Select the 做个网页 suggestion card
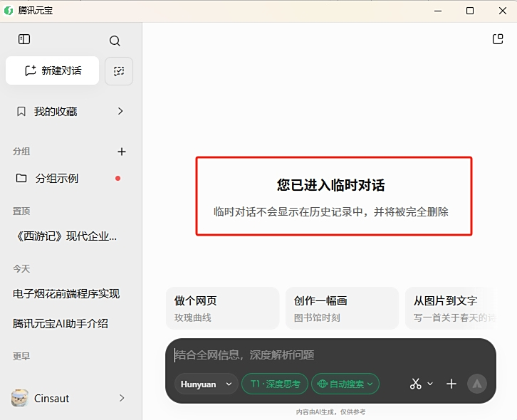This screenshot has width=517, height=420. 221,308
